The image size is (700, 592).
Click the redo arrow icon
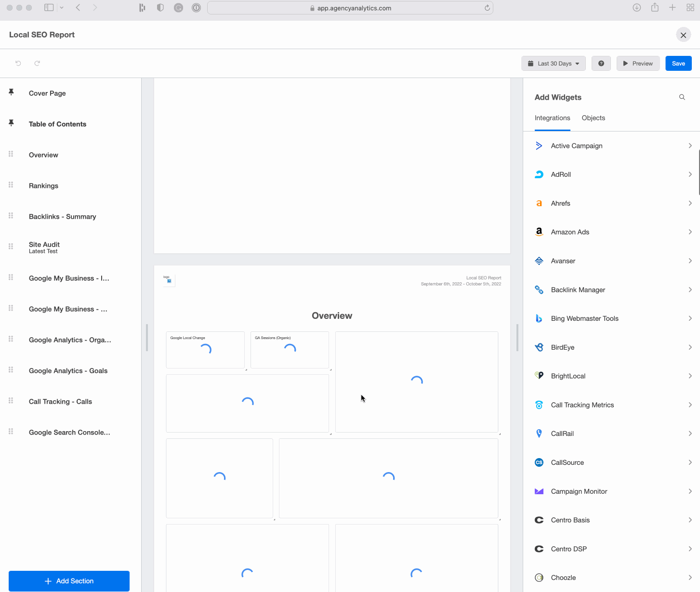tap(37, 63)
